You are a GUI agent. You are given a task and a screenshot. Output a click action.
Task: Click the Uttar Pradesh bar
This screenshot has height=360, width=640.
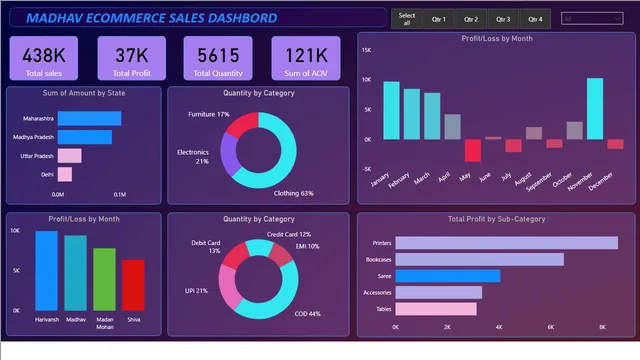tap(69, 156)
